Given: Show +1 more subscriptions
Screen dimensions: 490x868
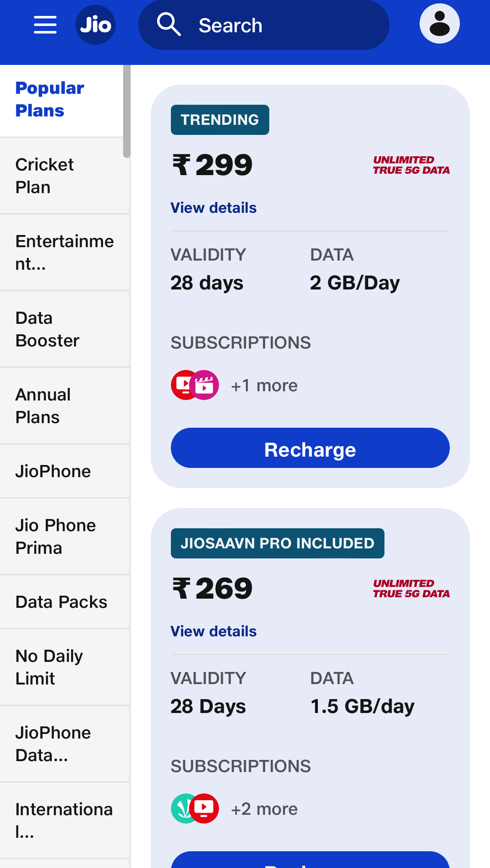Looking at the screenshot, I should (x=264, y=385).
